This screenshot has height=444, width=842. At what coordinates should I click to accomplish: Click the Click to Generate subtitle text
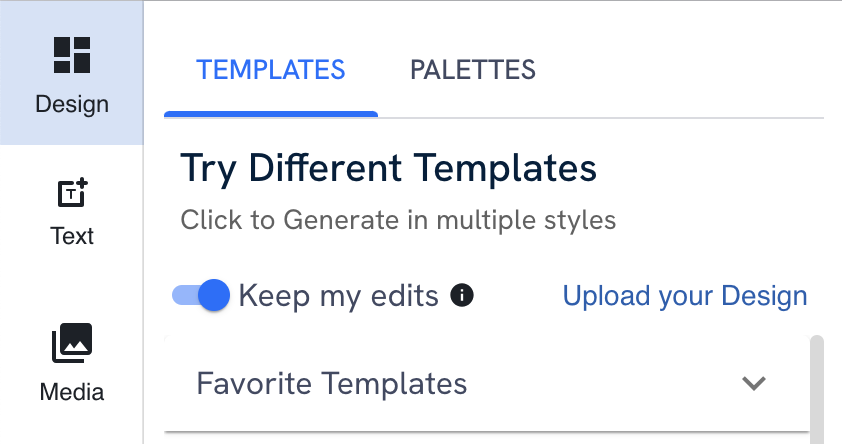point(398,219)
